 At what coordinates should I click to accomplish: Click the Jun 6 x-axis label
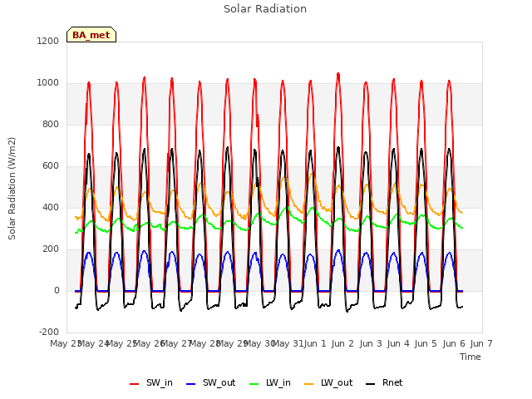point(454,343)
